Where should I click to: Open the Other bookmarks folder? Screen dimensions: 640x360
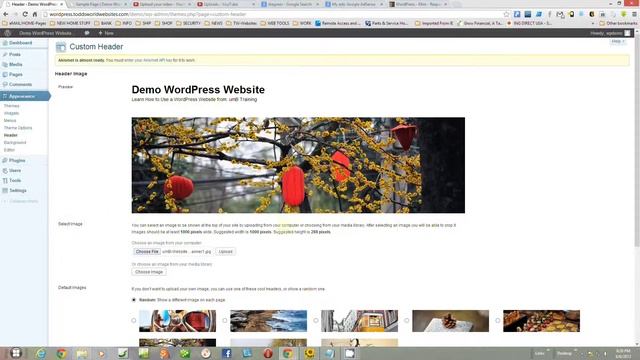click(x=618, y=23)
